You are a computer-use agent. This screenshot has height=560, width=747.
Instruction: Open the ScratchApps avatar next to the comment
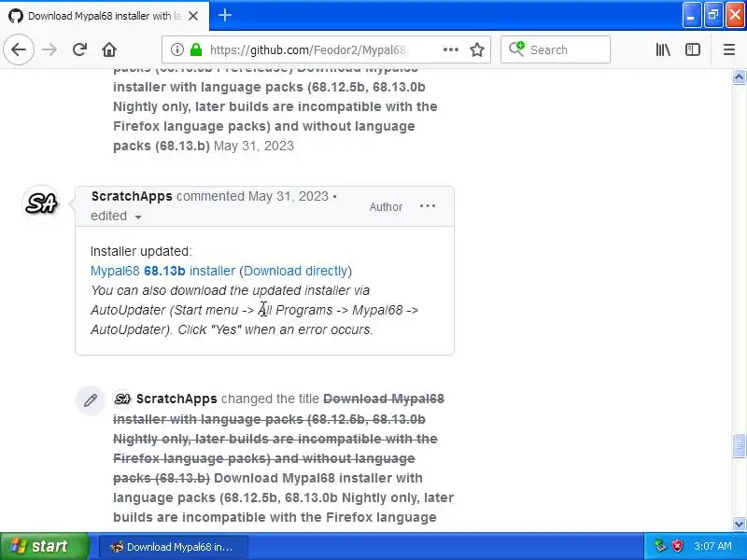click(x=41, y=203)
